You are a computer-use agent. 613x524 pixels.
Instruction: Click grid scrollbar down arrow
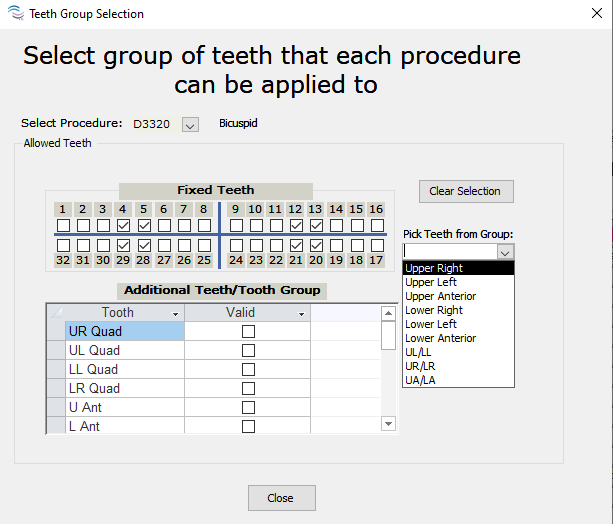click(x=389, y=424)
